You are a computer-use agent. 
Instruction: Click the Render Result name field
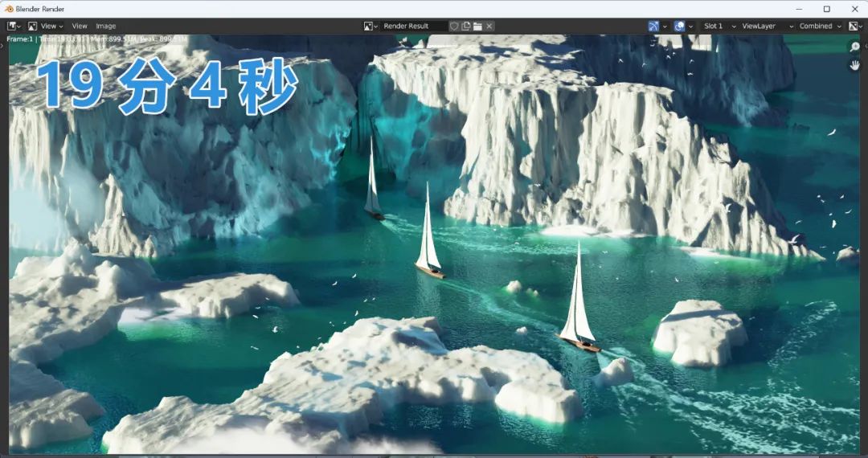tap(414, 26)
